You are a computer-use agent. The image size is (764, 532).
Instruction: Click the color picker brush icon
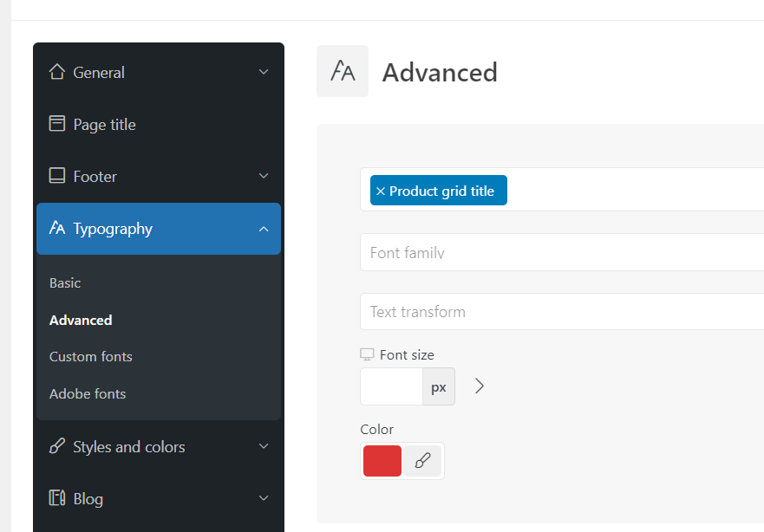[422, 461]
